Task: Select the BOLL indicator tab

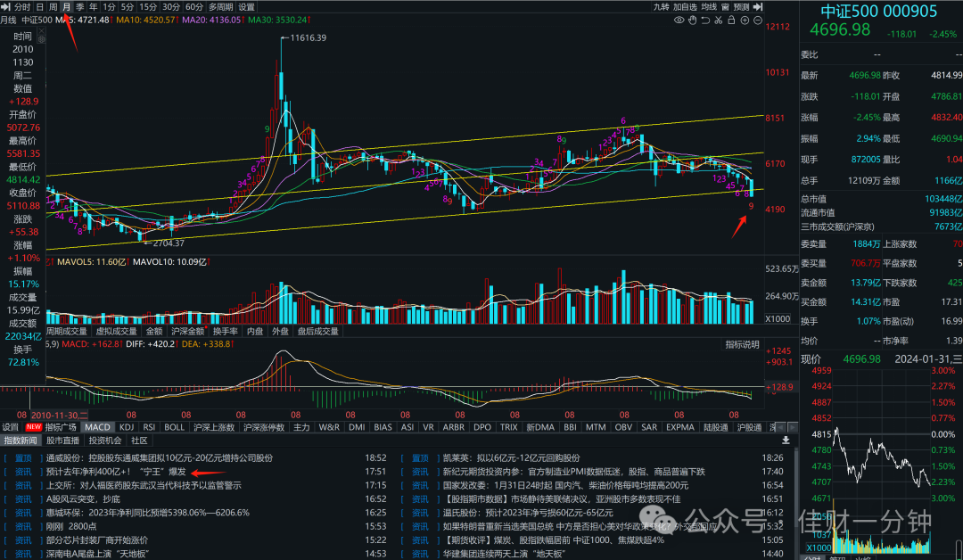Action: point(175,427)
